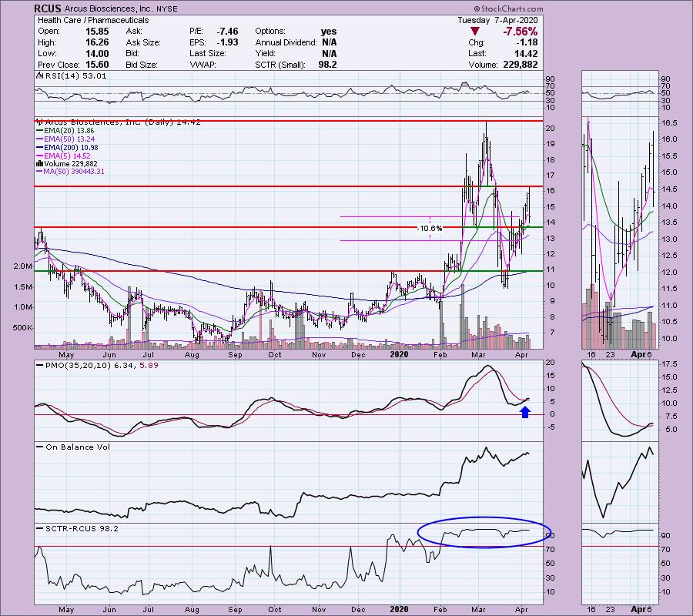The width and height of the screenshot is (693, 616).
Task: Click the EMA(5) 14.52 legend entry
Action: pyautogui.click(x=63, y=156)
